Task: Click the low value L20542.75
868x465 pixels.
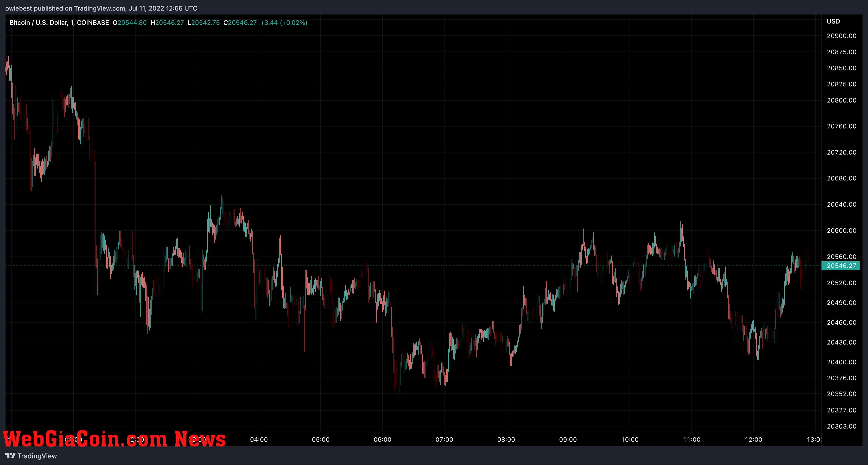Action: [x=204, y=22]
